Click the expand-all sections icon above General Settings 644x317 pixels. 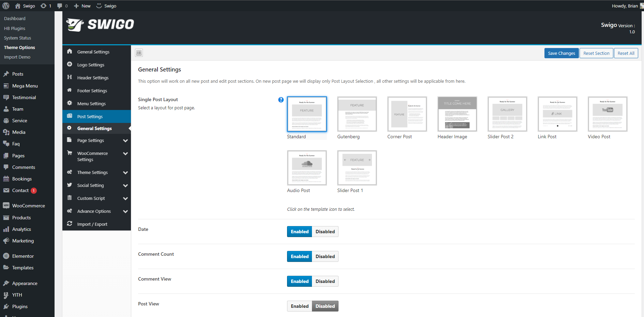[139, 53]
